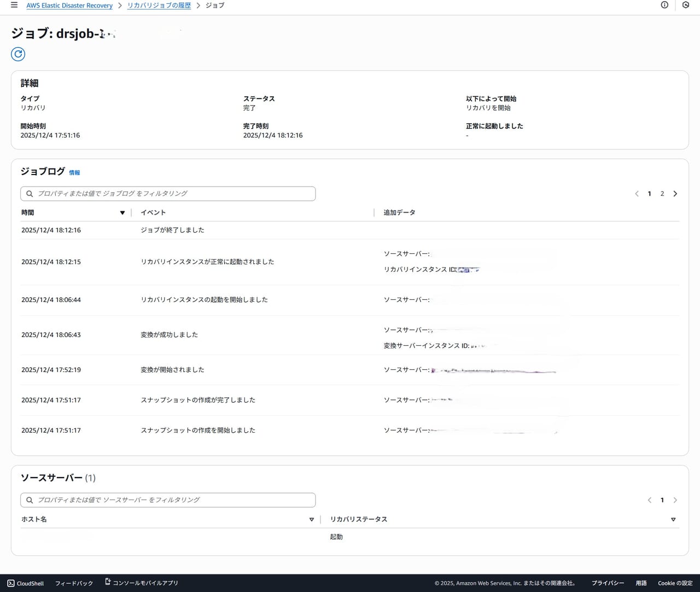Click the refresh job icon
700x592 pixels.
click(x=18, y=54)
